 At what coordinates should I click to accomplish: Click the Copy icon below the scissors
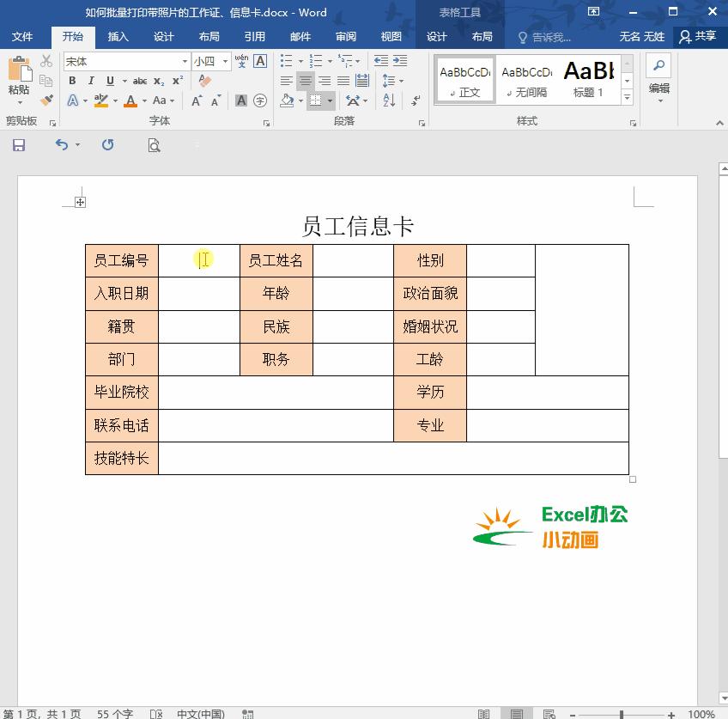point(47,79)
